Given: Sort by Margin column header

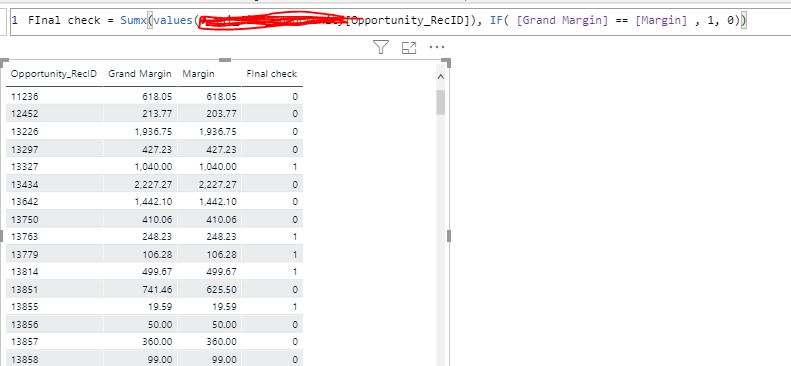Looking at the screenshot, I should point(198,74).
